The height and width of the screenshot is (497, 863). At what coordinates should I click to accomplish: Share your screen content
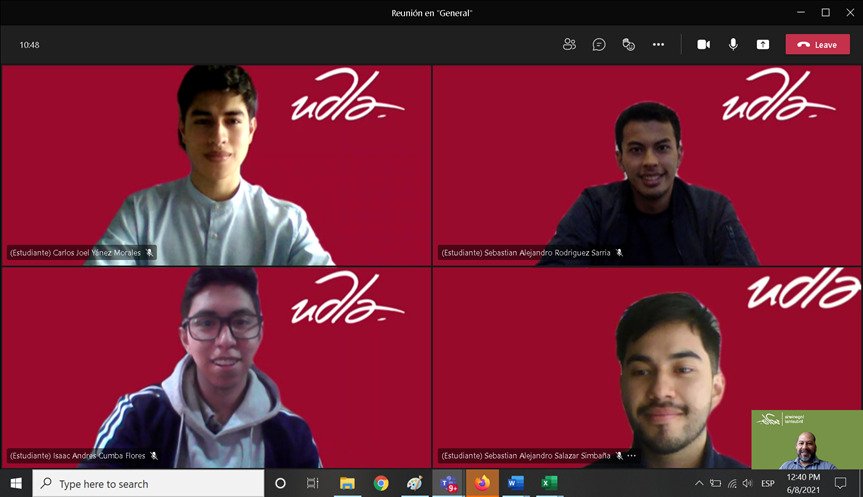click(x=763, y=44)
